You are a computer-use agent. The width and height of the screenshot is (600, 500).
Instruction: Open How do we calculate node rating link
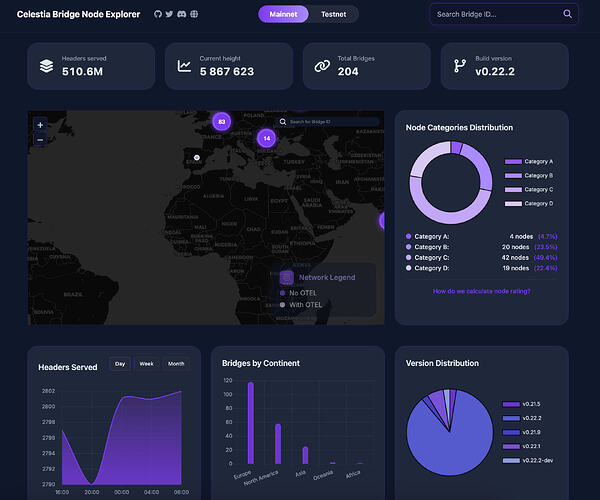[481, 291]
